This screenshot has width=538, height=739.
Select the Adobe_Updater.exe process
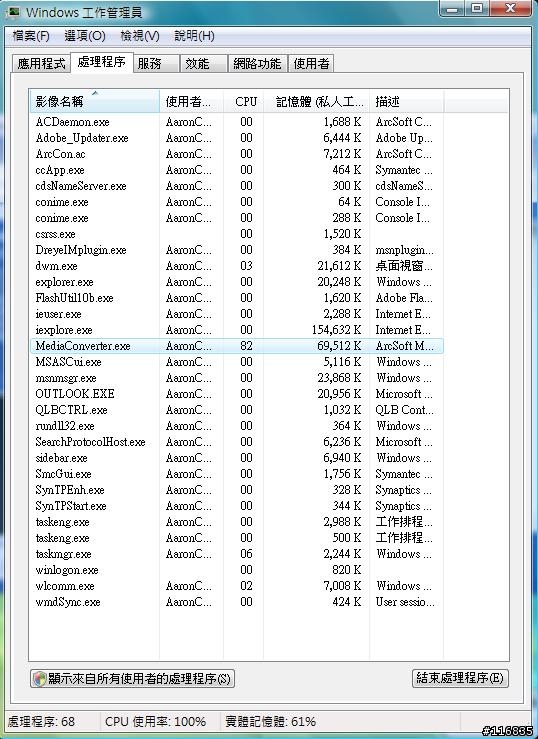236,138
